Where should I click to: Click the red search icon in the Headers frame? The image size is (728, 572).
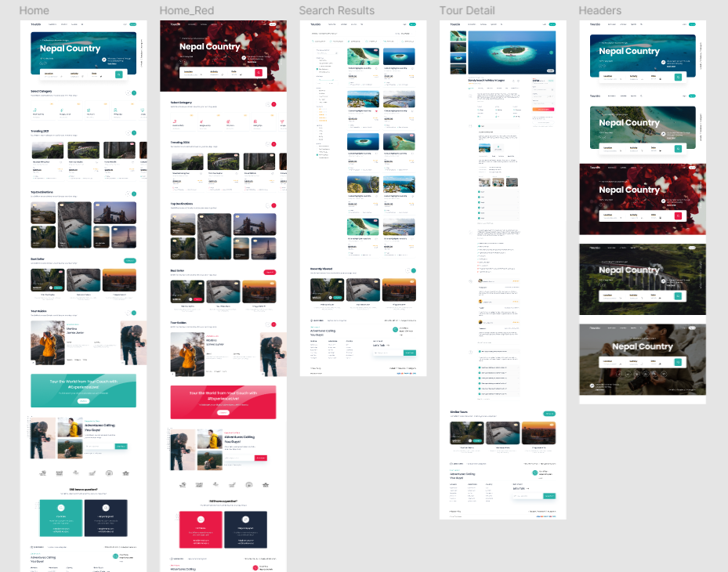point(678,215)
